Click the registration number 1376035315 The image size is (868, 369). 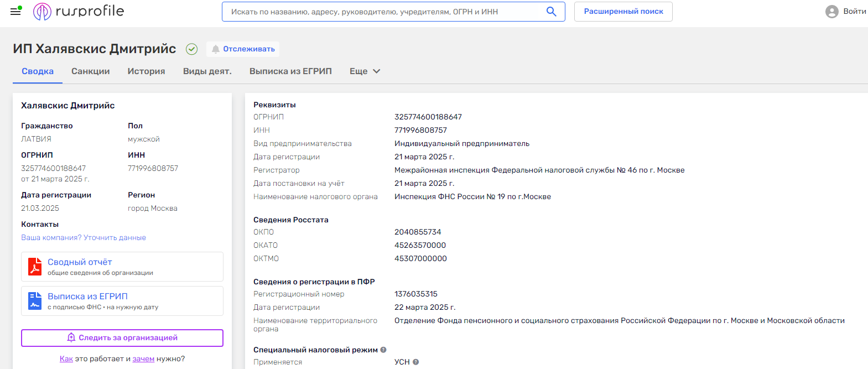point(416,294)
